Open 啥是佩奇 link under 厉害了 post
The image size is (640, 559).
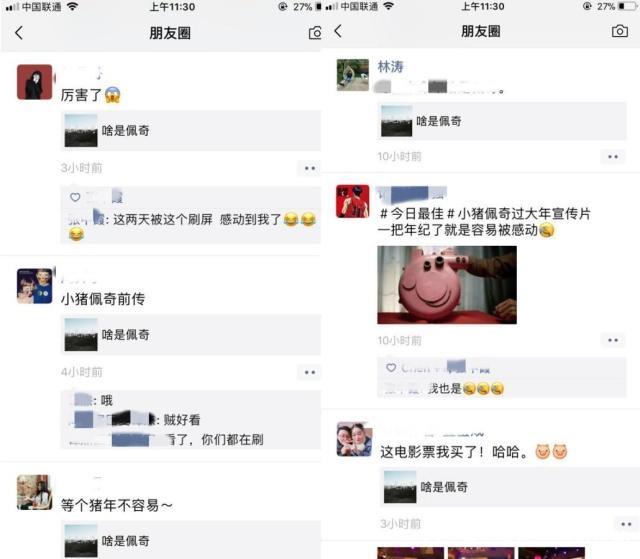pos(191,131)
